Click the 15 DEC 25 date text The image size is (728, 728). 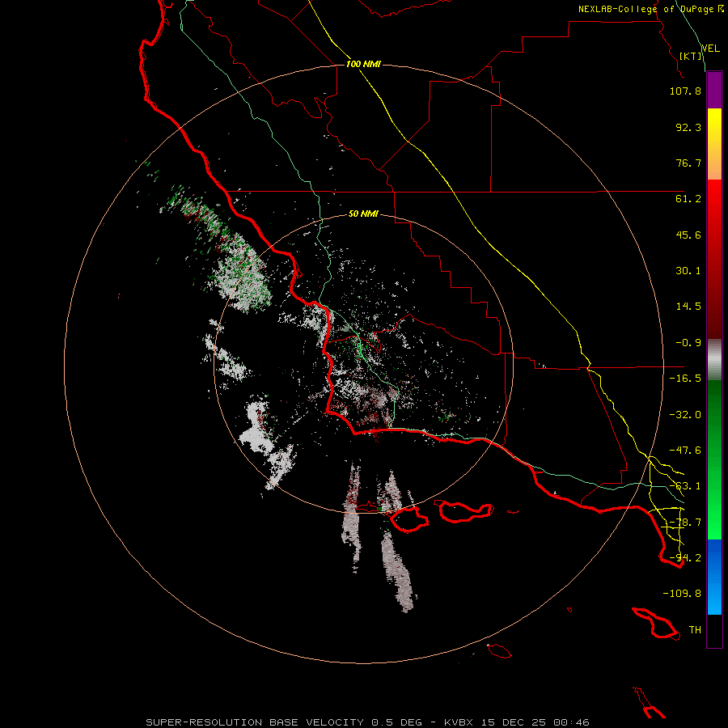coord(514,722)
